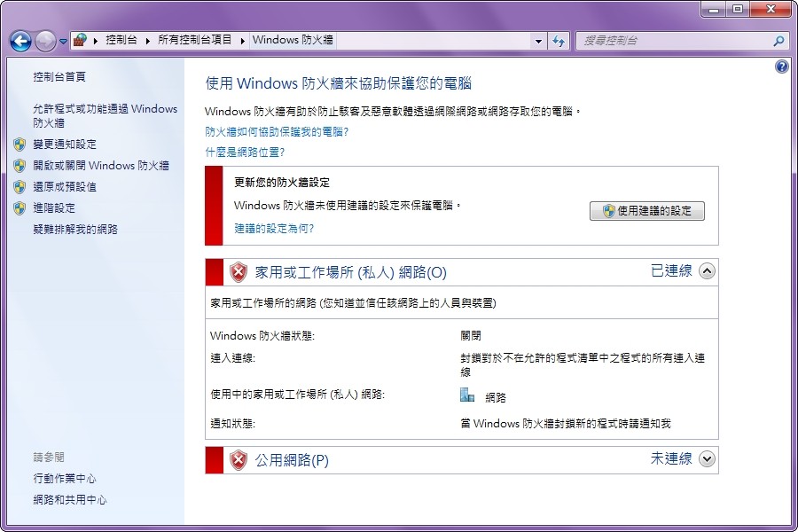Viewport: 798px width, 532px height.
Task: Expand arrow after 所有控制台項目 breadcrumb
Action: (242, 40)
